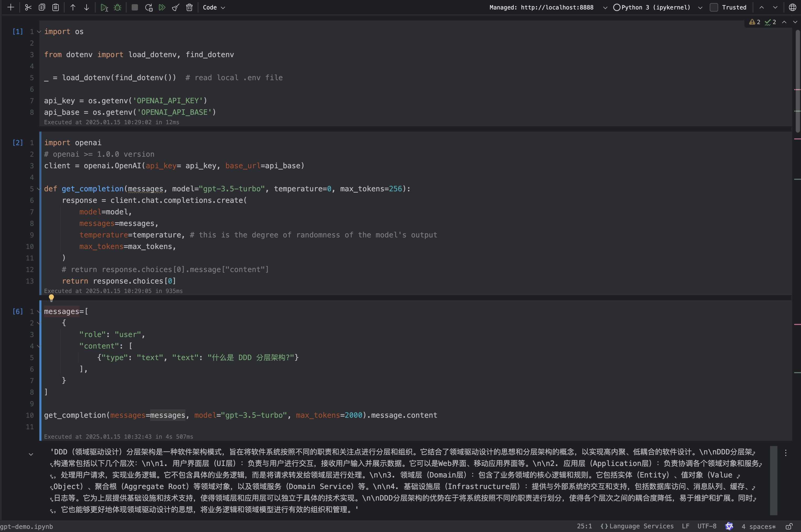Click the Copy Cell icon
The height and width of the screenshot is (532, 801).
[x=40, y=7]
